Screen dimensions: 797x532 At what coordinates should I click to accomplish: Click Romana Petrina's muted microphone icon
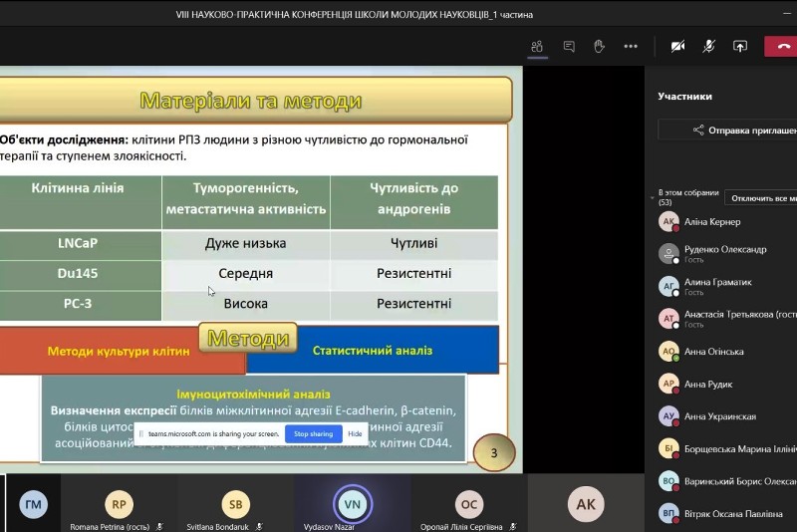point(159,527)
